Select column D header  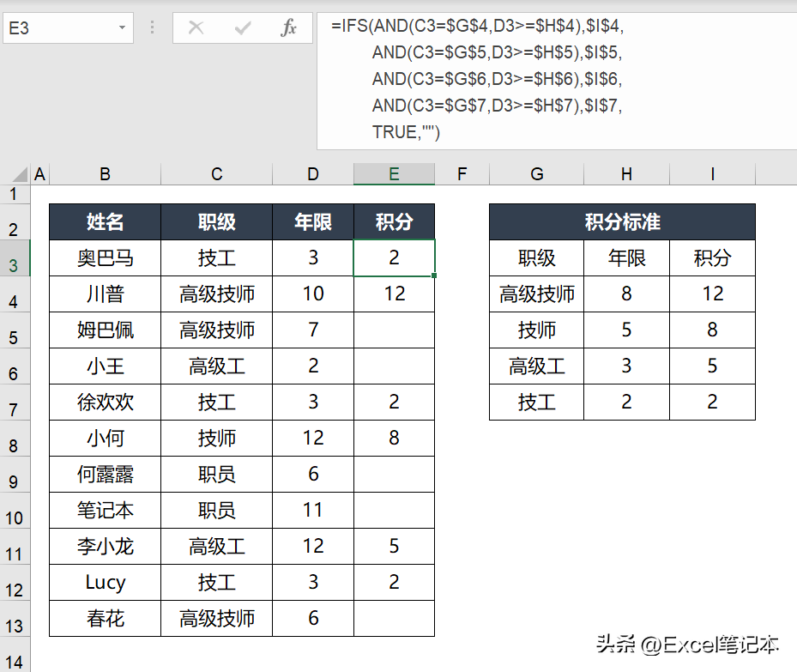point(313,174)
